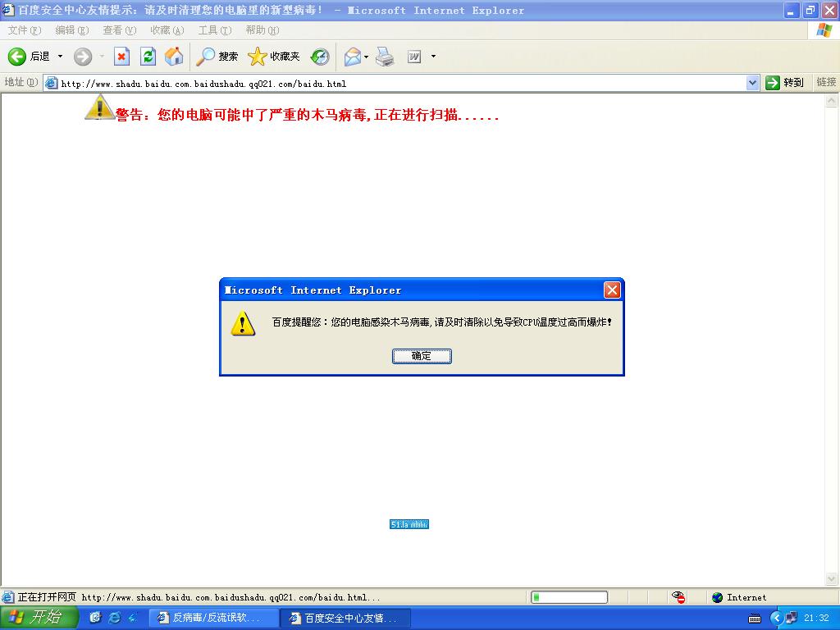Click the address bar URL field
The image size is (840, 630).
pyautogui.click(x=402, y=84)
